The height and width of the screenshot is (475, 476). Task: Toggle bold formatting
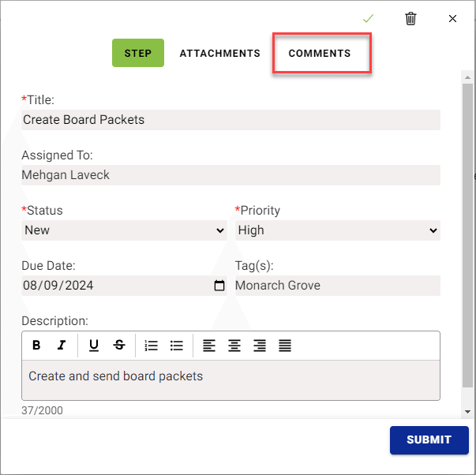pyautogui.click(x=36, y=345)
